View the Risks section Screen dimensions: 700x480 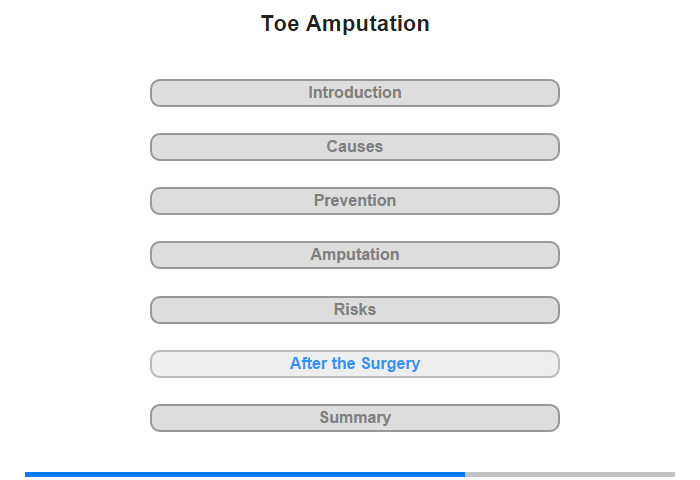354,310
